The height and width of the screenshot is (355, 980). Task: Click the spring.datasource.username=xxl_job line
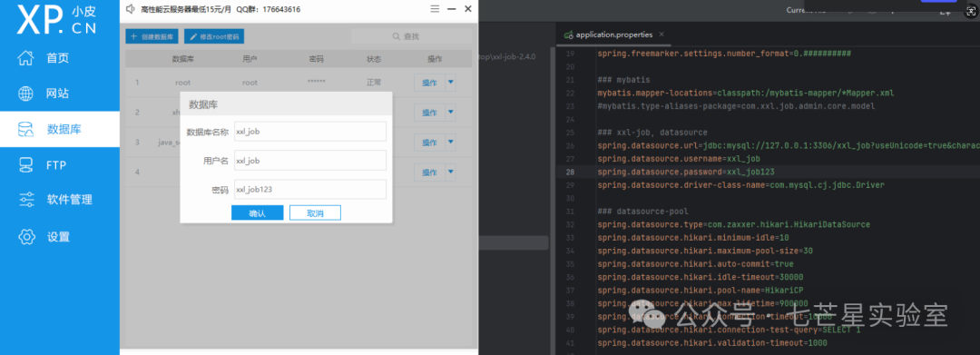[679, 159]
